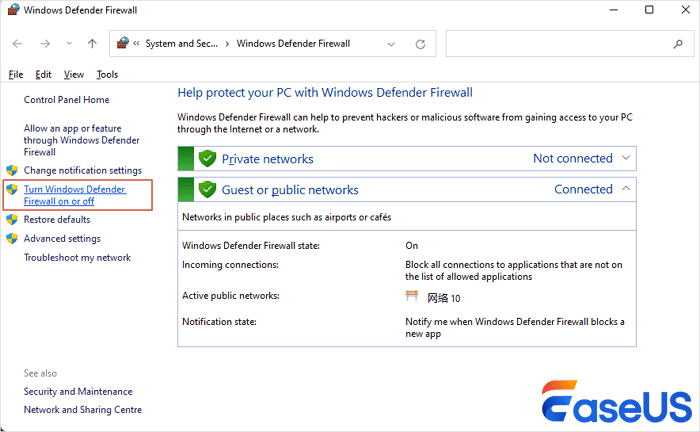Collapse the Guest or public networks chevron
Viewport: 700px width, 432px height.
click(x=626, y=188)
